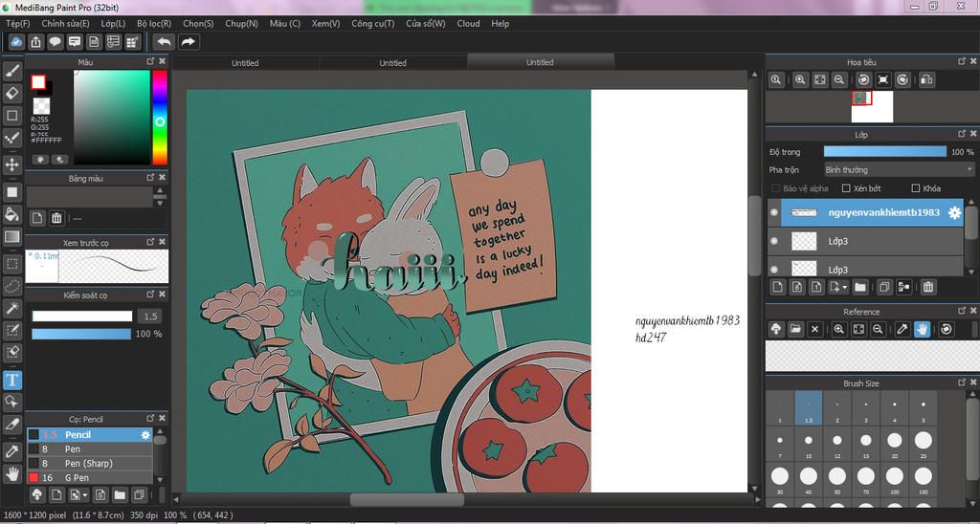Toggle the transparent color swatch

(40, 105)
